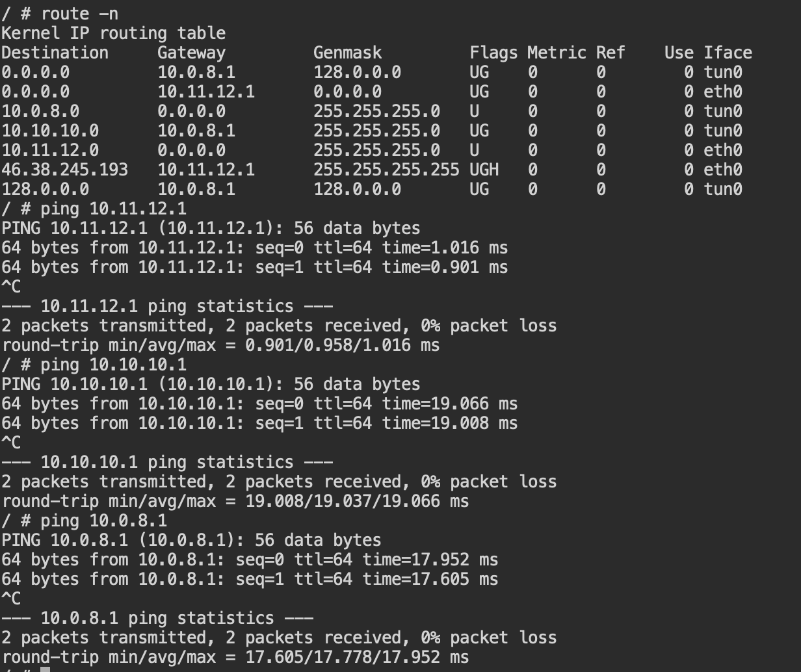801x672 pixels.
Task: Click the 'Genmask' column header
Action: click(348, 53)
